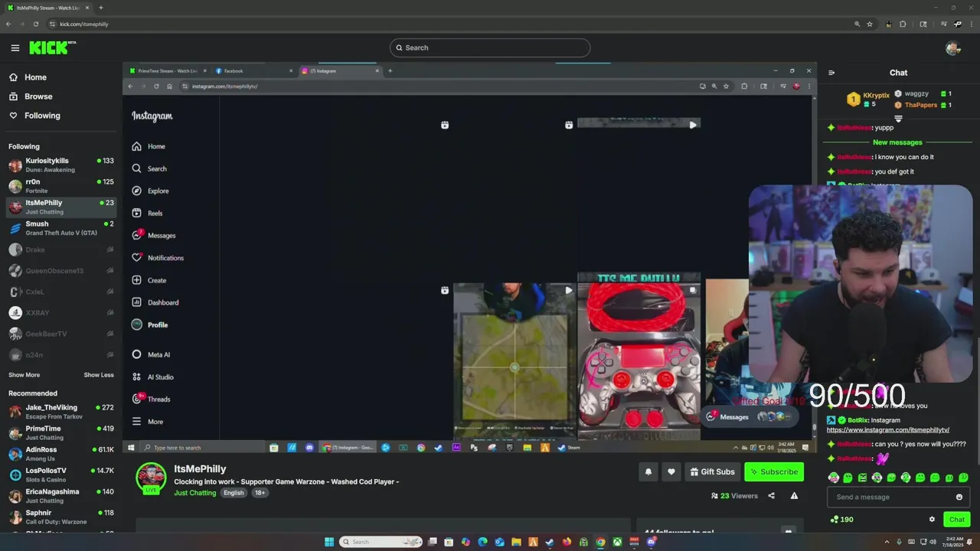Click the New messages divider in chat
The image size is (980, 551).
click(897, 142)
